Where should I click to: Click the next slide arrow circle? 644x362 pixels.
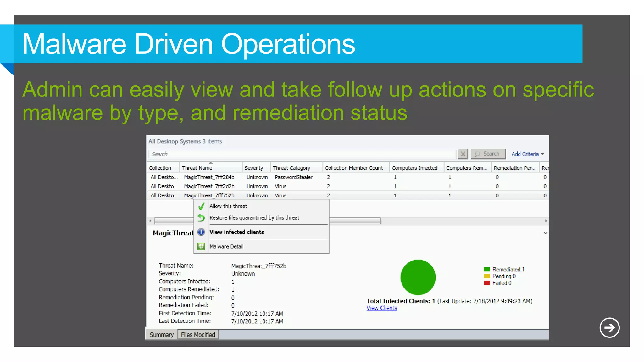[x=609, y=328]
